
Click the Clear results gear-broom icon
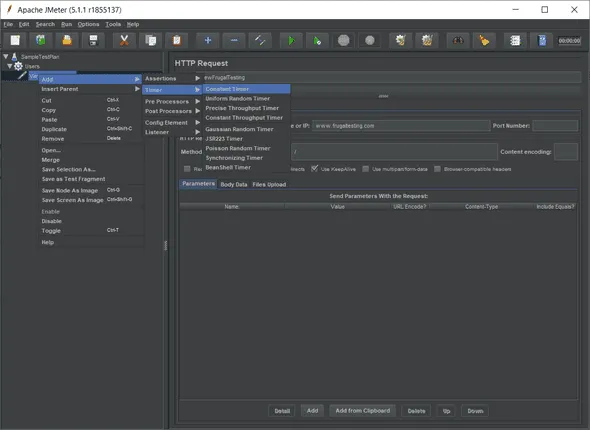(401, 40)
